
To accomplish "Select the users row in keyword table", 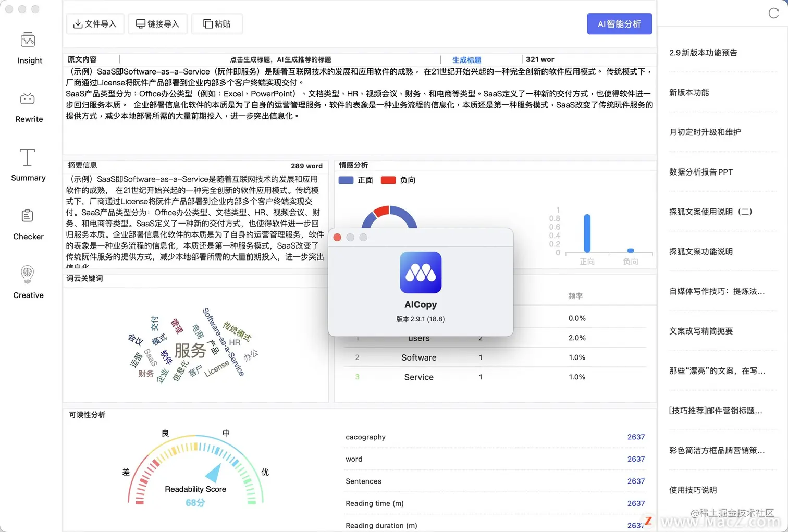I will (x=495, y=338).
